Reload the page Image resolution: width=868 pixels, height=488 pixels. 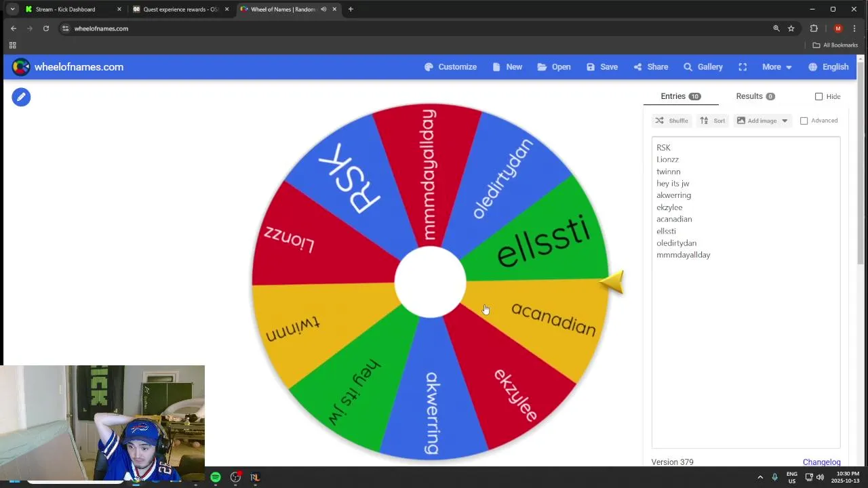46,28
